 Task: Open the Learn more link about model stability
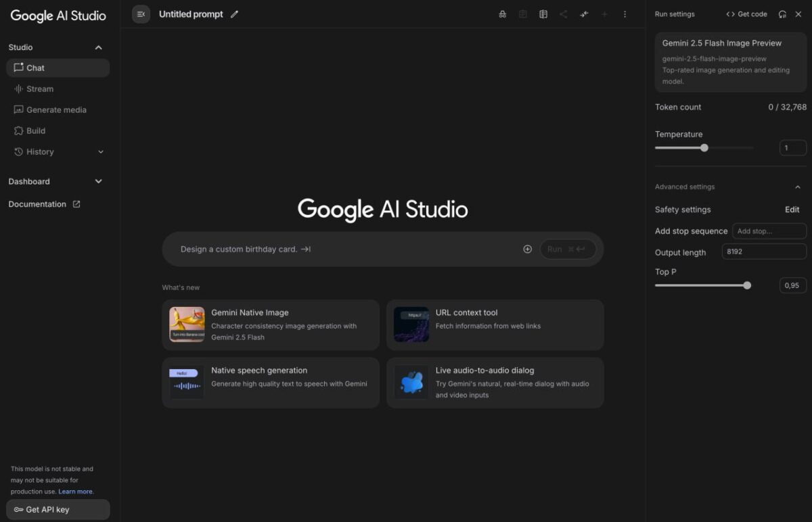[76, 492]
